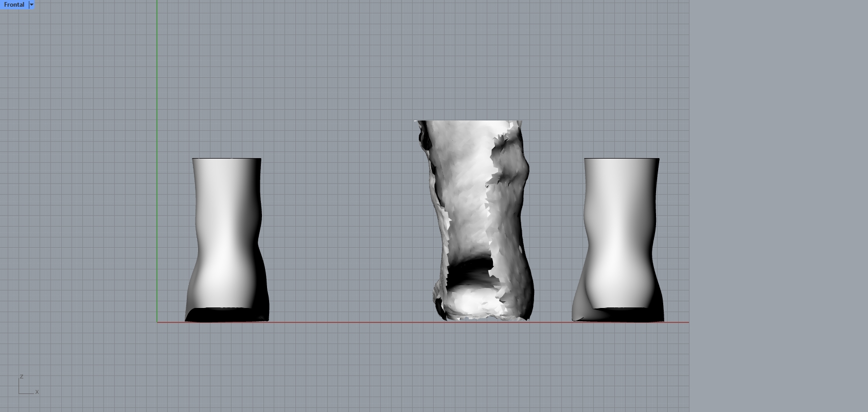Click the X label on the axes icon
868x412 pixels.
click(37, 392)
